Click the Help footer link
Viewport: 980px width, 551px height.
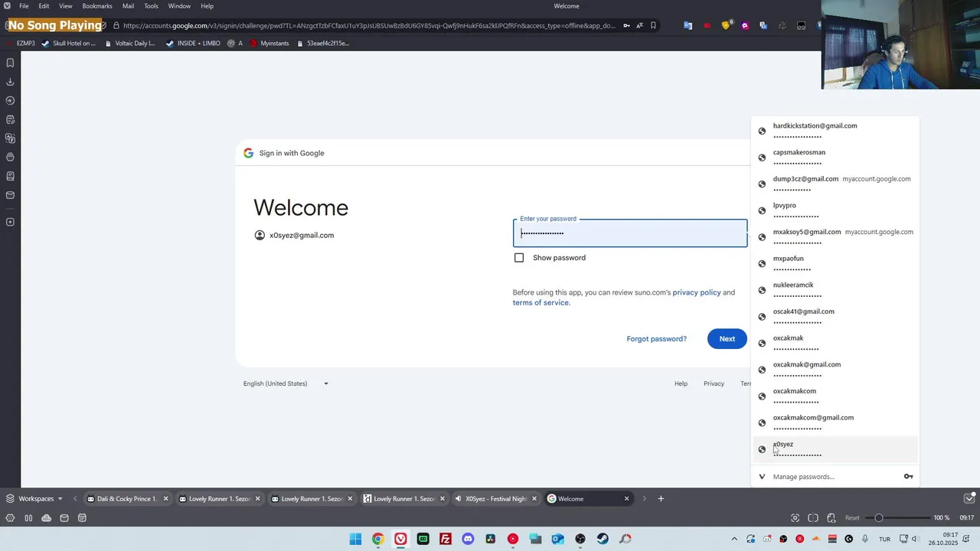681,383
